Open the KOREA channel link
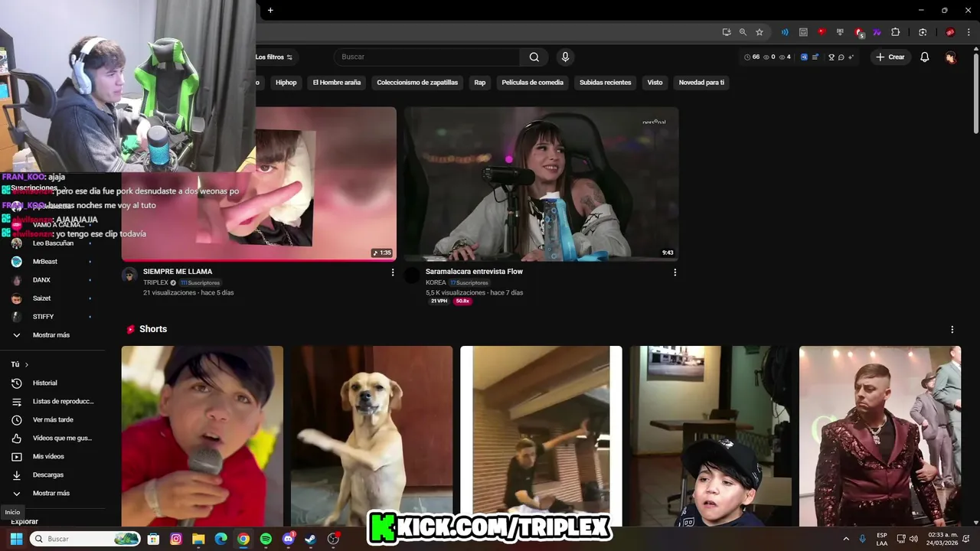Viewport: 980px width, 551px height. (x=436, y=282)
